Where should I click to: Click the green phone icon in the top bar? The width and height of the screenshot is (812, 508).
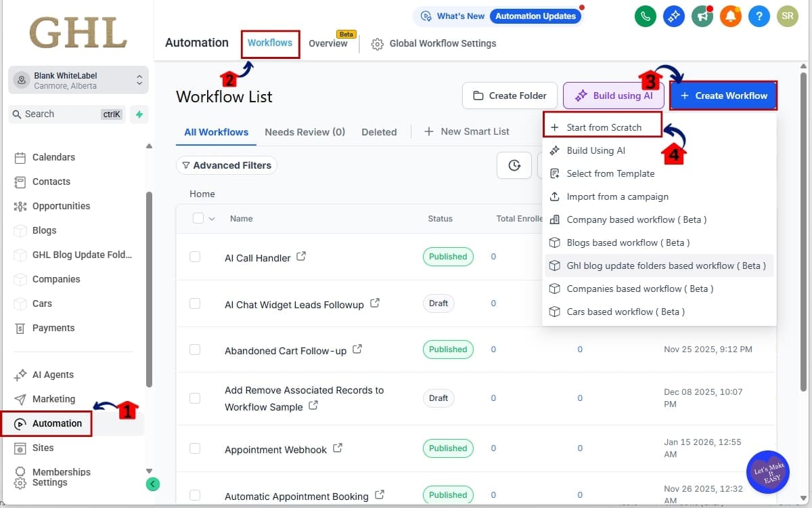coord(646,16)
